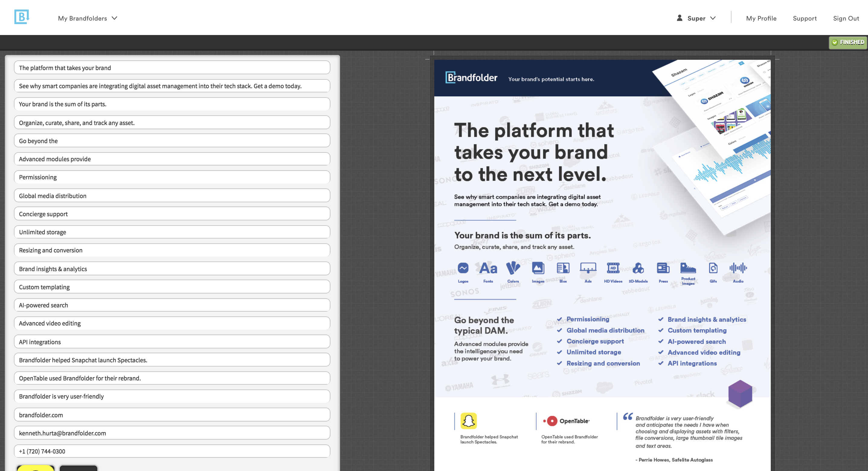Select the Logos icon in the preview

pyautogui.click(x=463, y=268)
